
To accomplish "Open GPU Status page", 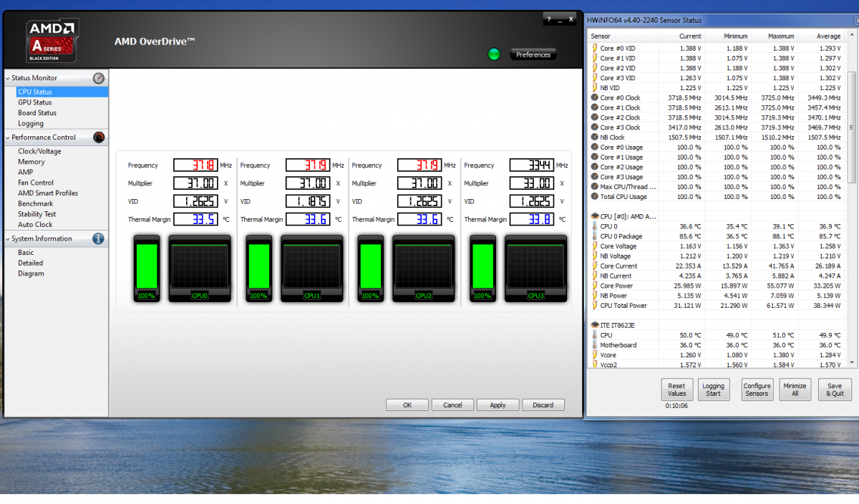I will pos(35,102).
